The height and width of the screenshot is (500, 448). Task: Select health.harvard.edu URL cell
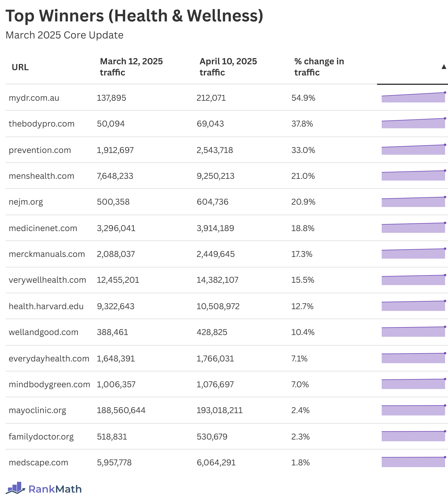tap(46, 306)
